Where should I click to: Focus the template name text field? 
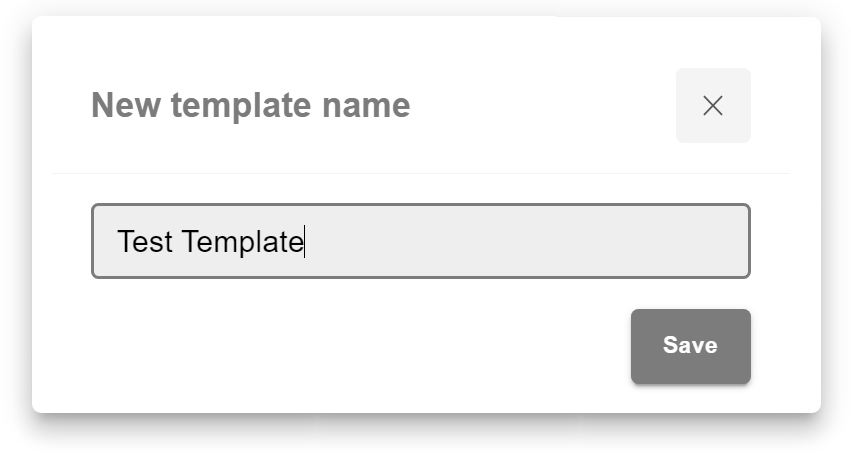420,241
